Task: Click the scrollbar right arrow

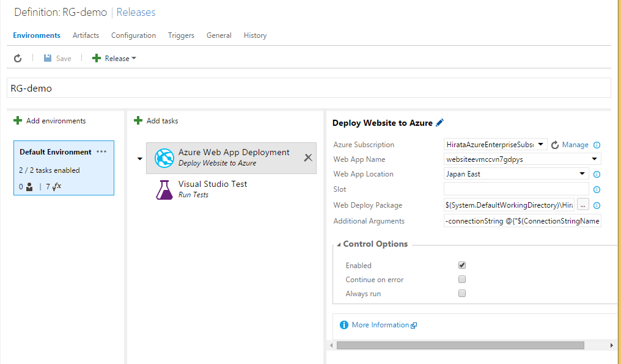Action: pyautogui.click(x=611, y=346)
